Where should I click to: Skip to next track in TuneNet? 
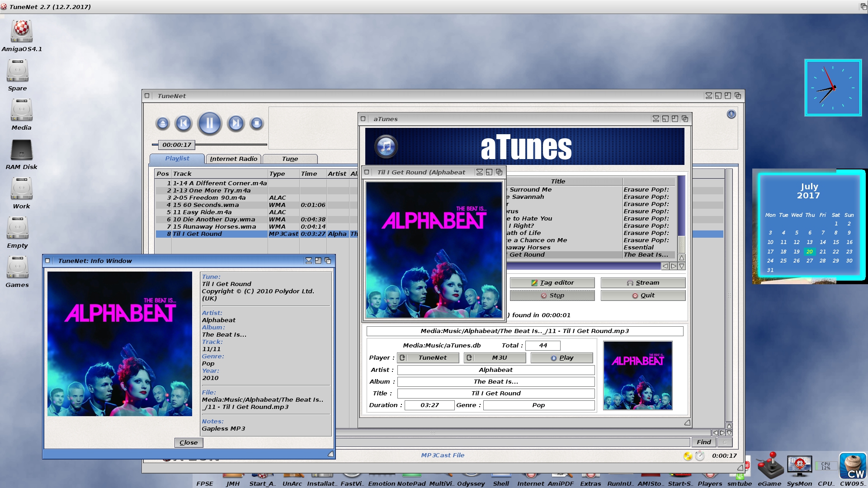coord(236,123)
